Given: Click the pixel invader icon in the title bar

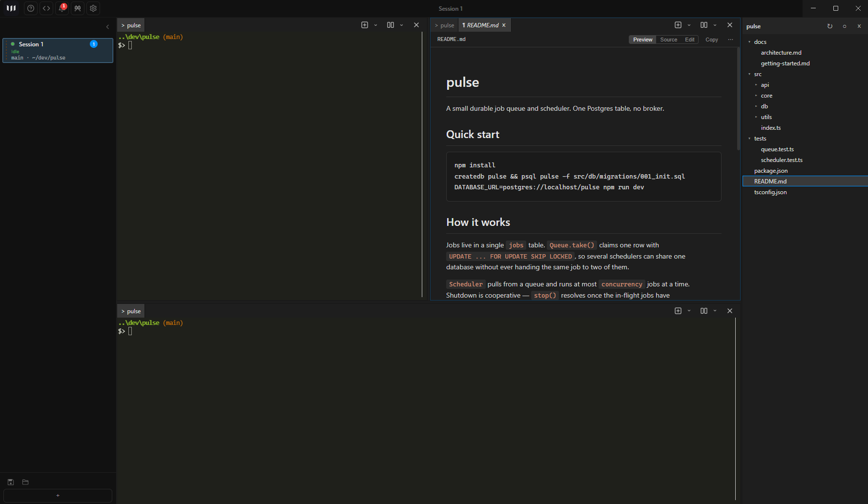Looking at the screenshot, I should pyautogui.click(x=78, y=8).
